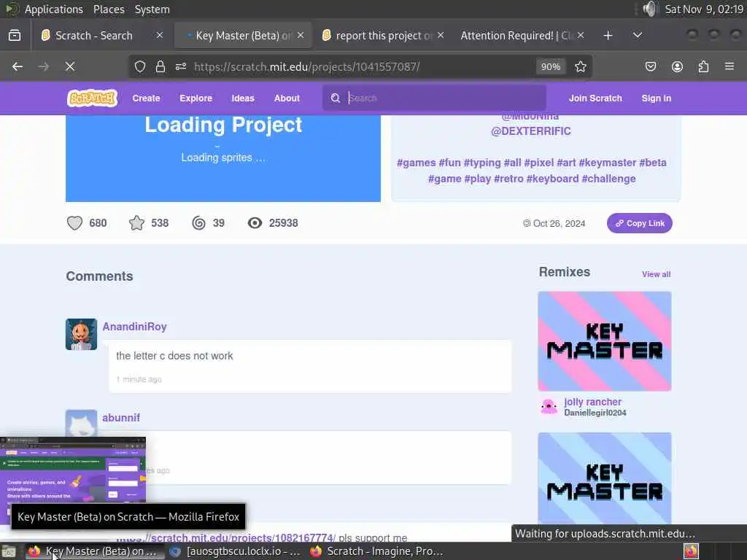Click the 90% zoom level indicator
Screen dimensions: 747x560
click(x=551, y=66)
